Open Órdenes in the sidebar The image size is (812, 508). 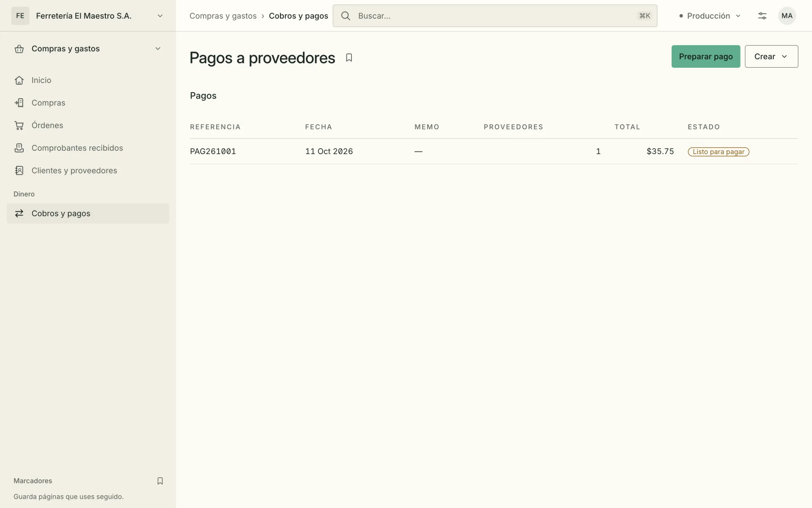click(88, 125)
